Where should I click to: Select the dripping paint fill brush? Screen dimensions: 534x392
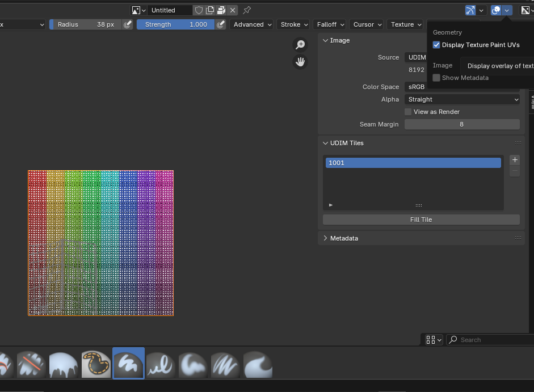point(63,364)
